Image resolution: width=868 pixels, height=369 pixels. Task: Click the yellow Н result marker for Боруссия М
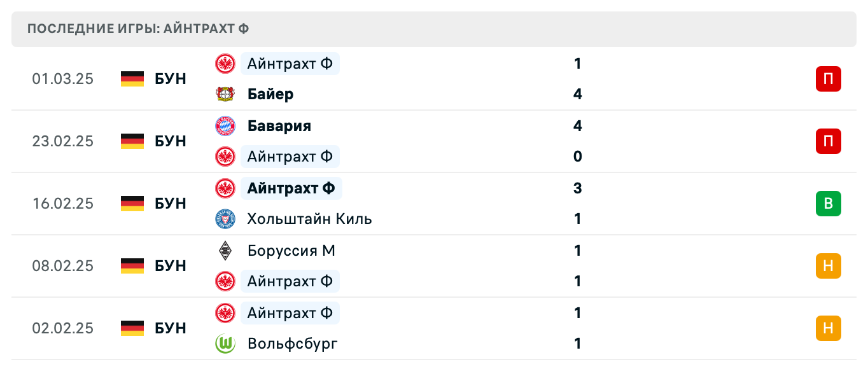[828, 266]
